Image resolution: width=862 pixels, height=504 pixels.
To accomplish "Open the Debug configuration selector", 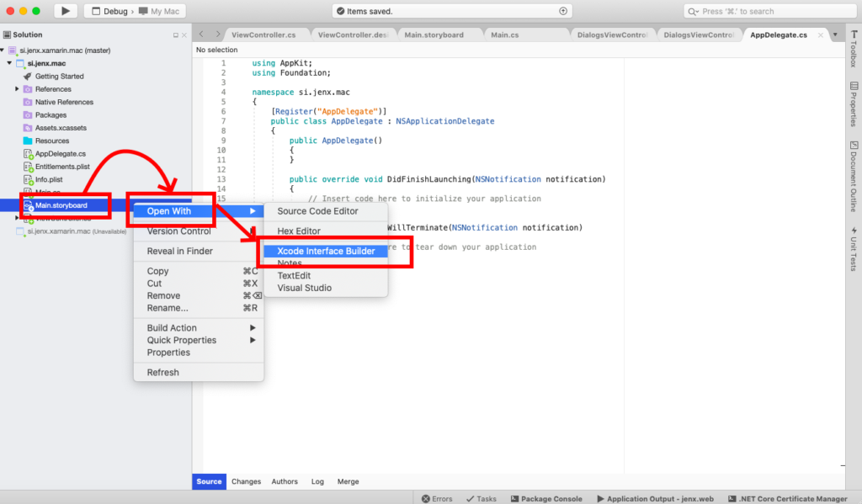I will click(x=109, y=11).
